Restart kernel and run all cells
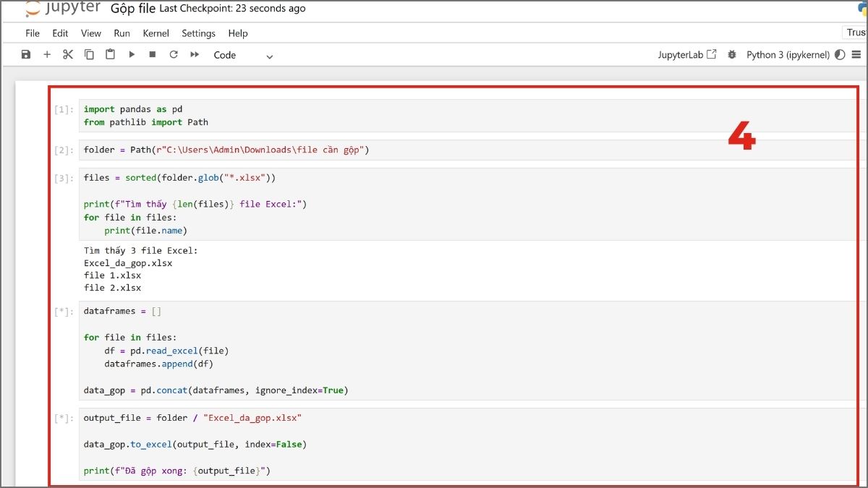The image size is (868, 488). [195, 54]
